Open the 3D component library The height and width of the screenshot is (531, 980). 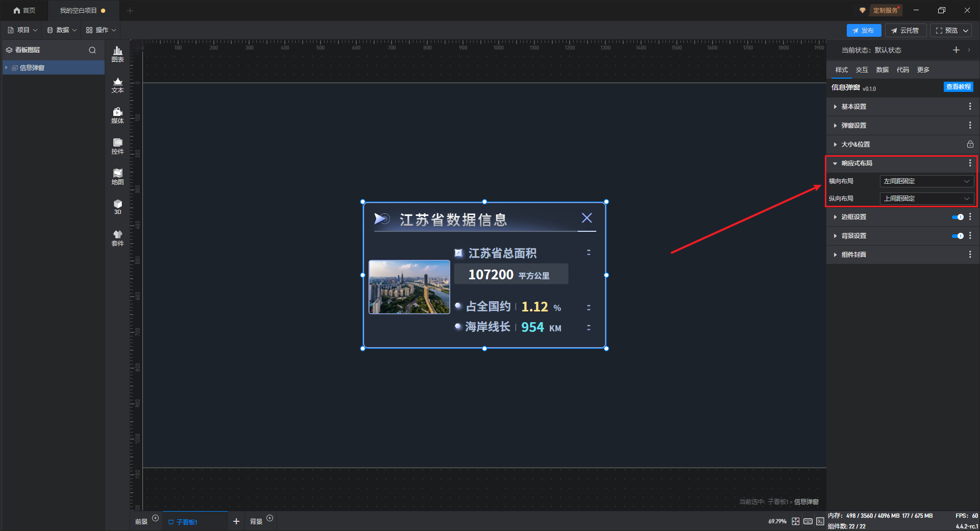pyautogui.click(x=117, y=207)
